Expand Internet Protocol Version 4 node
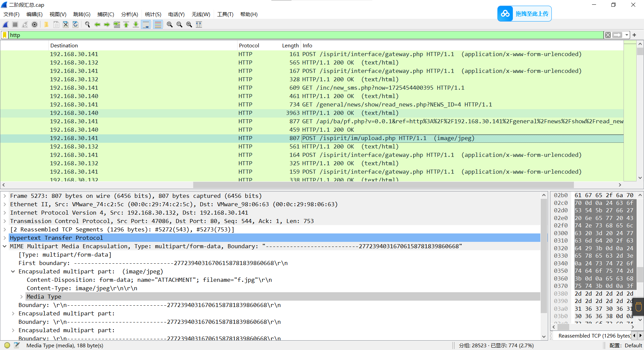Image resolution: width=644 pixels, height=350 pixels. point(5,213)
